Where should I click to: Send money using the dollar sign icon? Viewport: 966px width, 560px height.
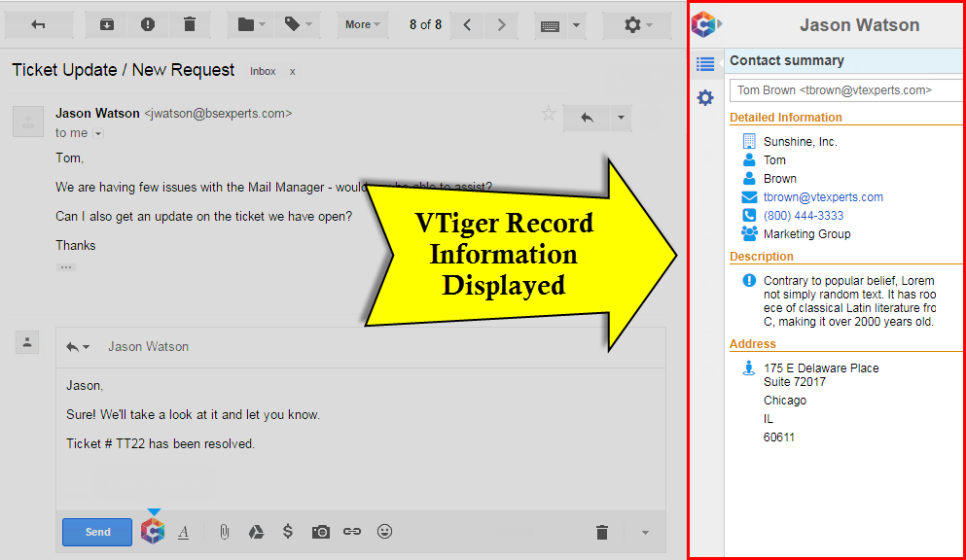click(x=288, y=531)
